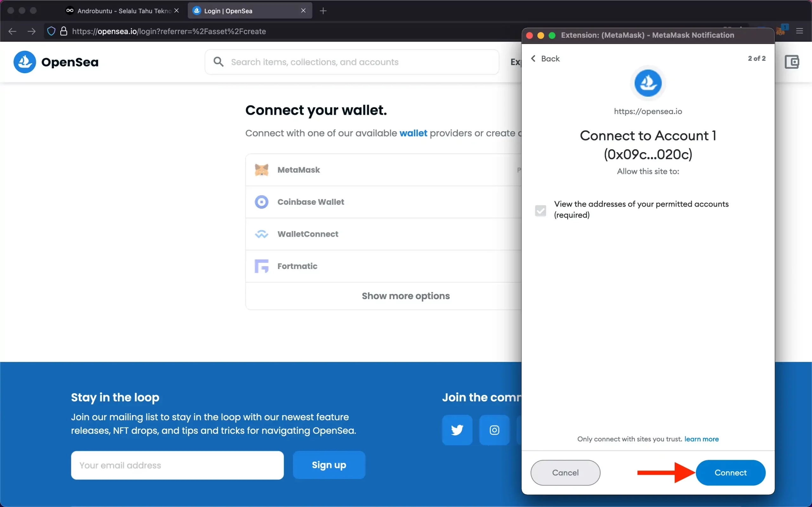Open the Firefox hamburger menu
This screenshot has width=812, height=507.
(x=800, y=31)
